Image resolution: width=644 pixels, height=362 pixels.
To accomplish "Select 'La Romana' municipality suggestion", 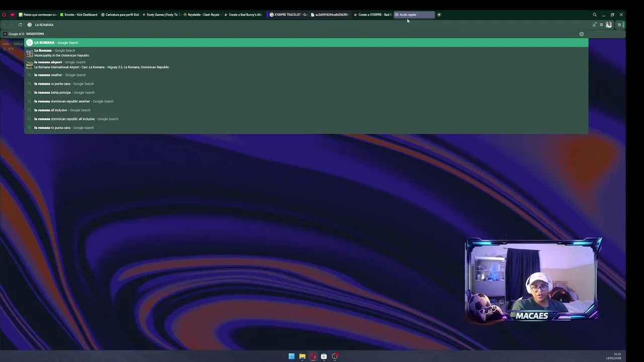I will [x=306, y=53].
